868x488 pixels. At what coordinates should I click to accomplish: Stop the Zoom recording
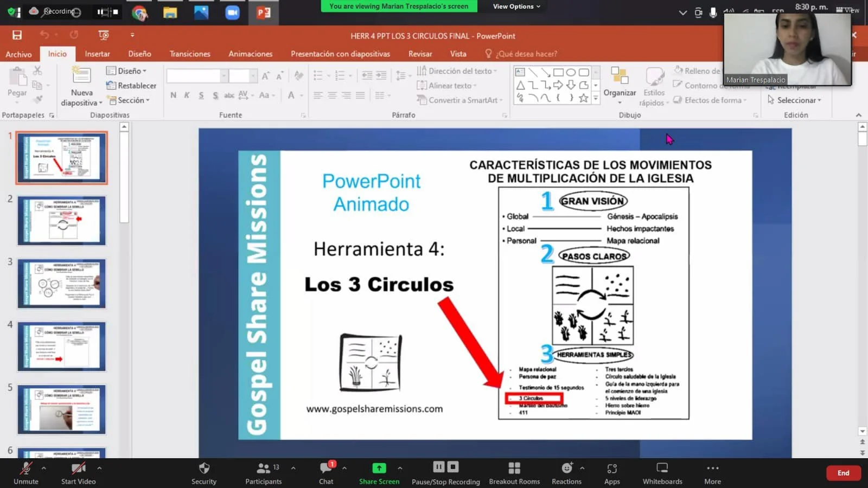point(453,467)
